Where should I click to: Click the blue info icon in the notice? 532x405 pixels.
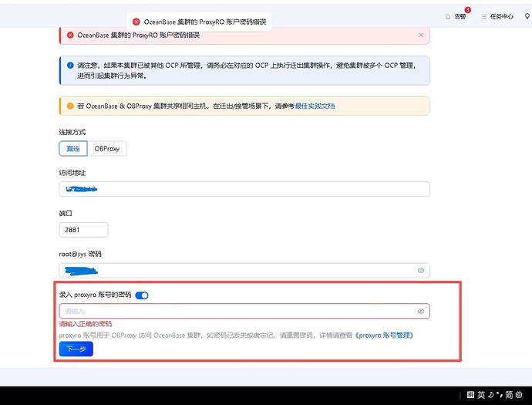click(x=70, y=67)
